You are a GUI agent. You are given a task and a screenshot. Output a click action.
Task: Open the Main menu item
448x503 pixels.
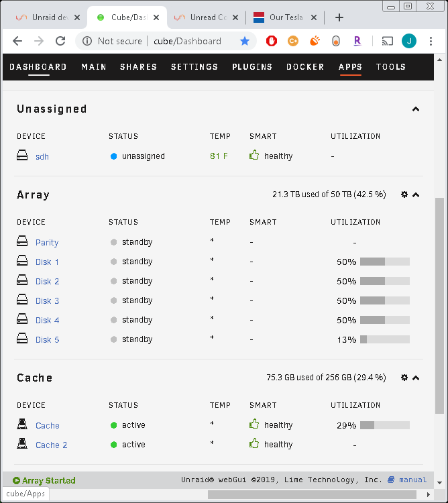pos(94,66)
